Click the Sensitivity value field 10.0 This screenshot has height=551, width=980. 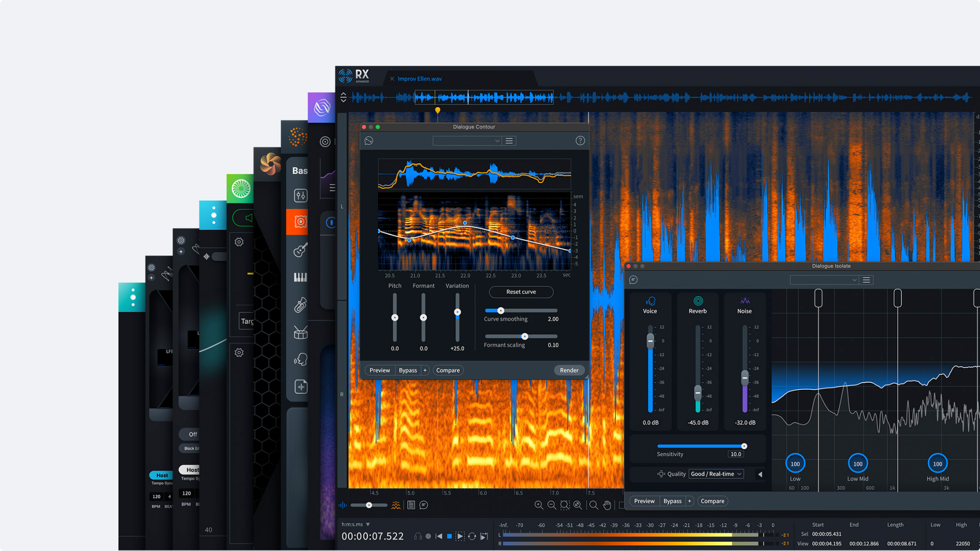[736, 454]
